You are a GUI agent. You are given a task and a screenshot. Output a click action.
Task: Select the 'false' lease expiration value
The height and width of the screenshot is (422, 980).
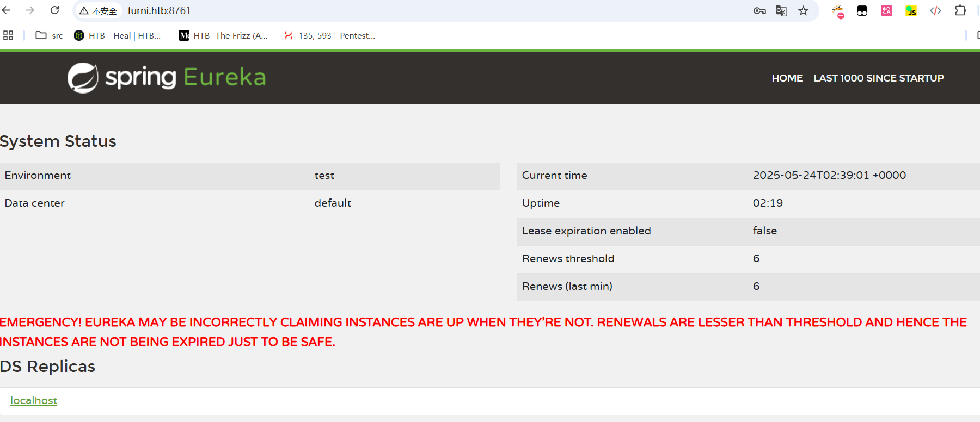(765, 231)
